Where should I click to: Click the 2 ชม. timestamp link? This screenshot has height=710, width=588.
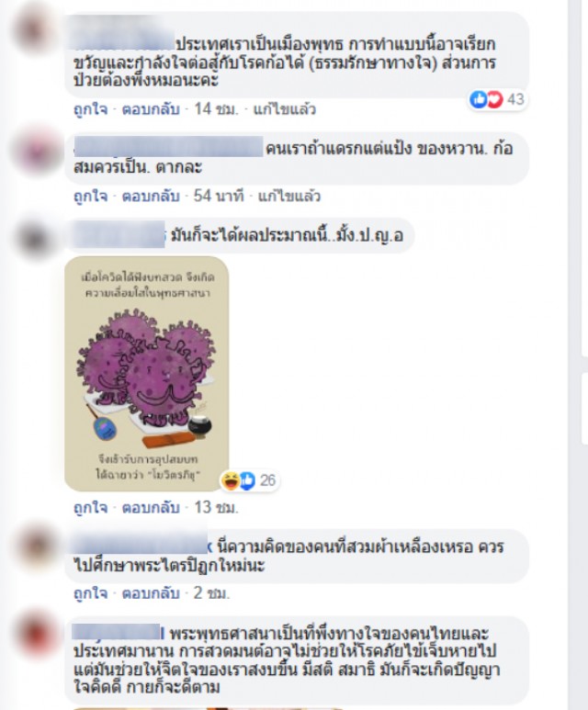pos(211,593)
